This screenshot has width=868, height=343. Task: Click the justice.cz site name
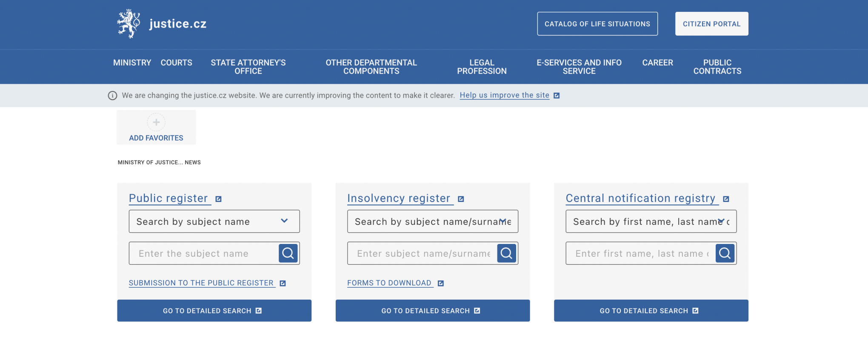[178, 24]
